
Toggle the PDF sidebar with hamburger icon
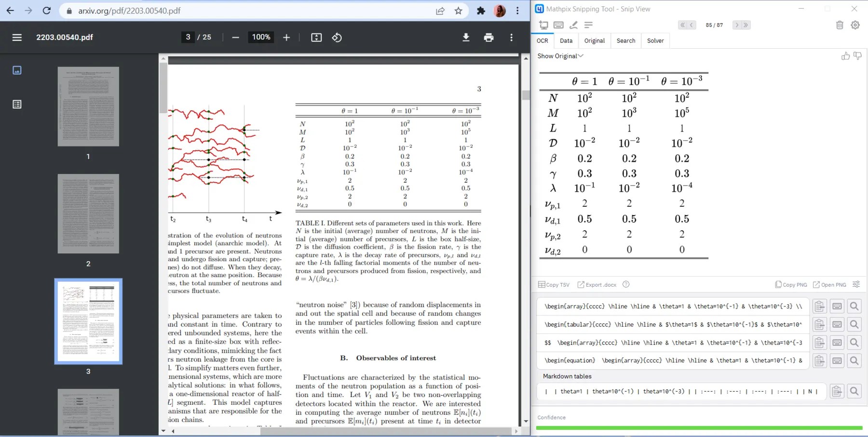17,37
